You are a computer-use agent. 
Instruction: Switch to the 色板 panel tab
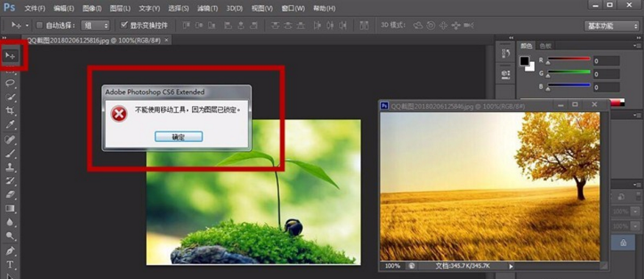point(546,46)
